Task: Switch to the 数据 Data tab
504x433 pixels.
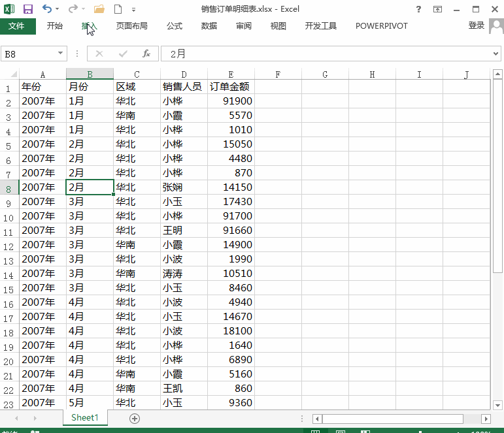Action: click(209, 26)
